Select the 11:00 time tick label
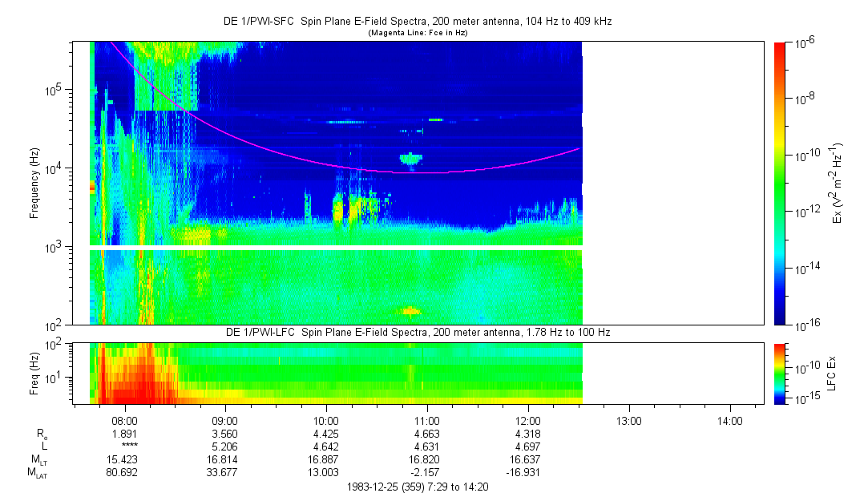 tap(426, 420)
